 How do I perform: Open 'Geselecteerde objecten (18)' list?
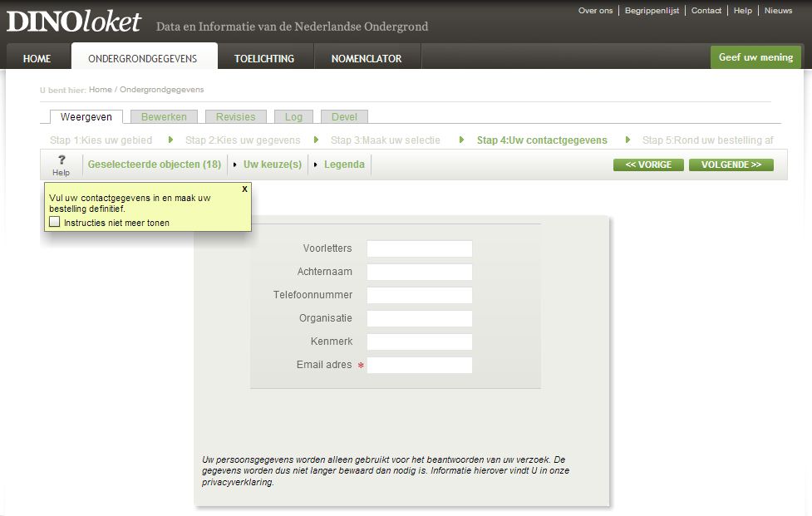(155, 165)
